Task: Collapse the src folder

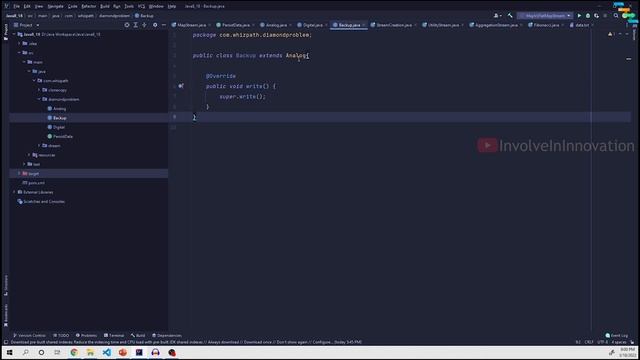Action: coord(19,53)
